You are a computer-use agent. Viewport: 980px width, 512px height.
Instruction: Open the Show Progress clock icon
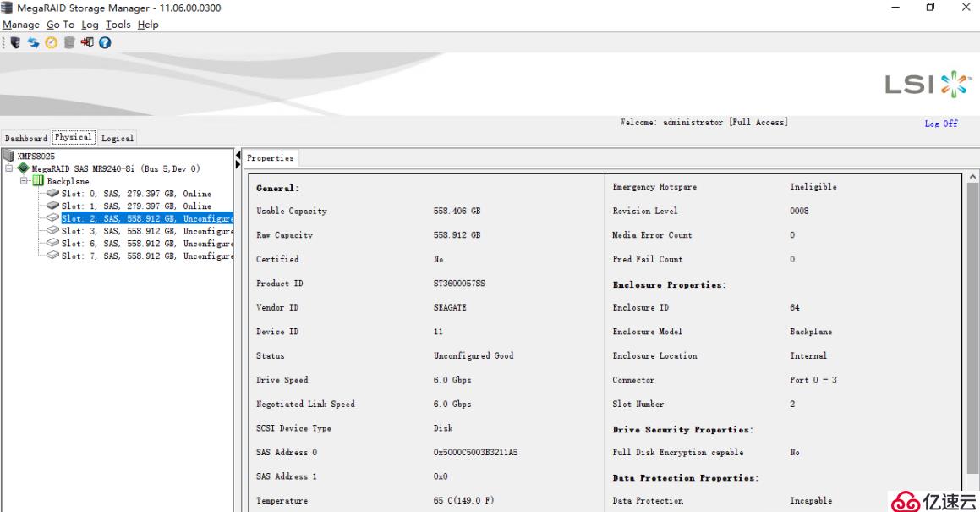point(52,42)
